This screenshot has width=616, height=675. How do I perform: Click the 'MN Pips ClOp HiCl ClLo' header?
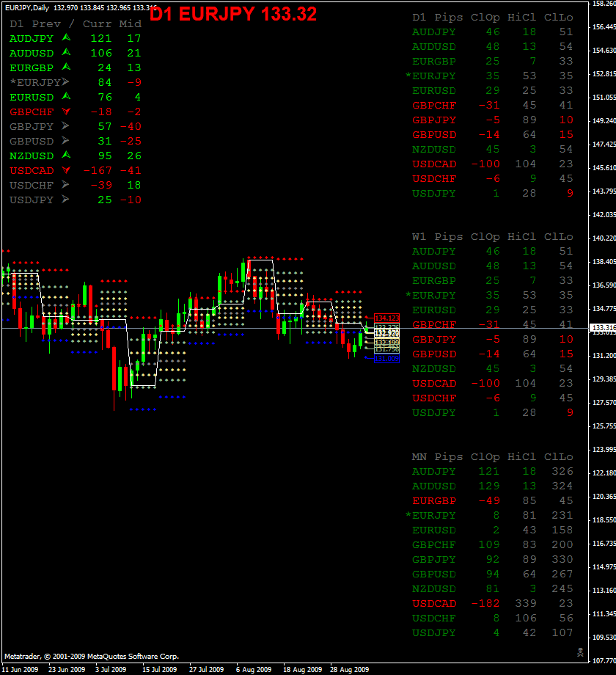pyautogui.click(x=493, y=457)
